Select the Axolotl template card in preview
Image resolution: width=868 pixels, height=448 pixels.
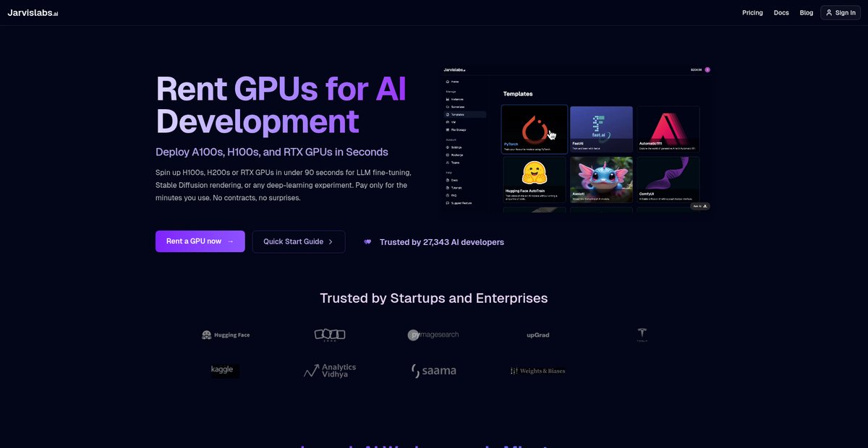click(x=601, y=180)
